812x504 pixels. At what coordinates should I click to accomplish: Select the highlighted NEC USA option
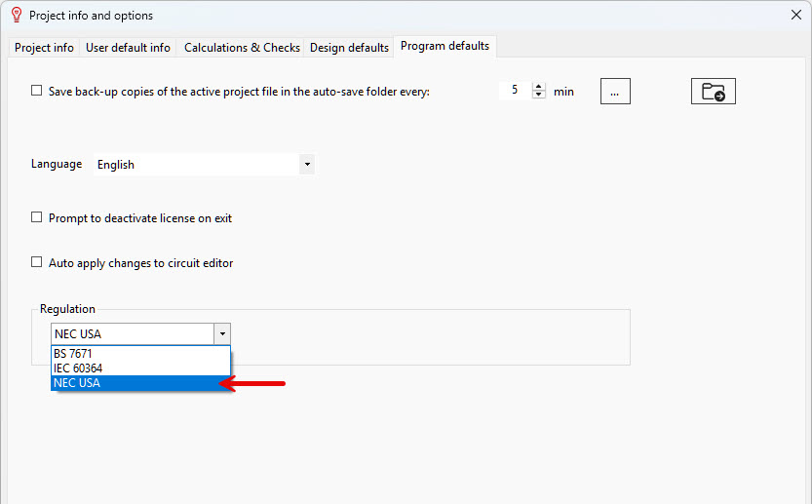click(x=140, y=383)
